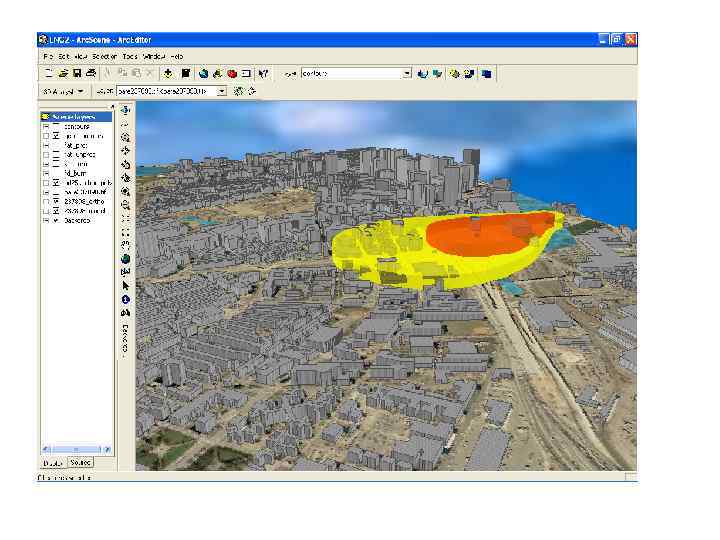Print the scene view
Image resolution: width=720 pixels, height=540 pixels.
click(x=91, y=73)
